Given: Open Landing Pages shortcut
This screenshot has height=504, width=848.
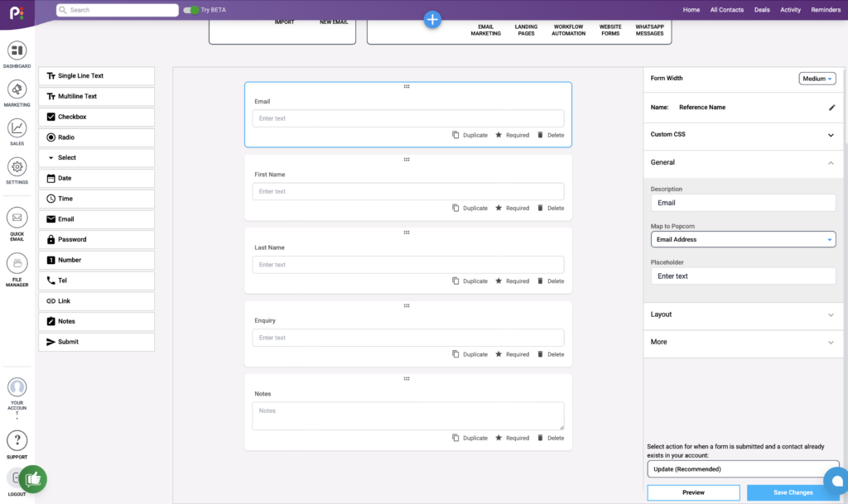Looking at the screenshot, I should [526, 31].
